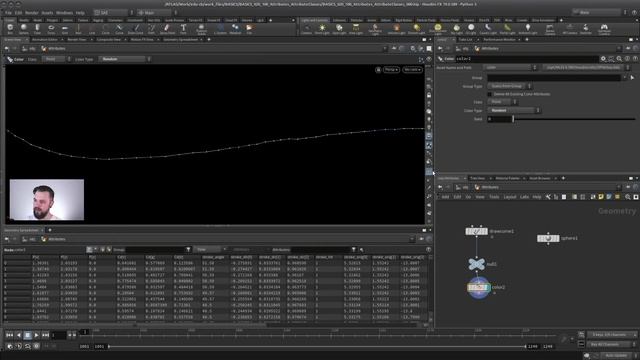The image size is (640, 360).
Task: Open the Main radial menu dropdown
Action: 156,13
